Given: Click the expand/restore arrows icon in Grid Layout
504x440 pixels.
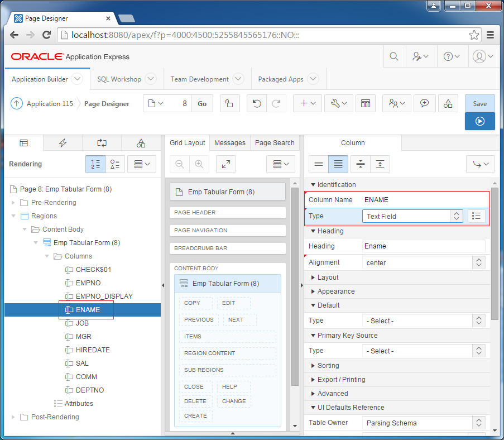Looking at the screenshot, I should tap(226, 164).
